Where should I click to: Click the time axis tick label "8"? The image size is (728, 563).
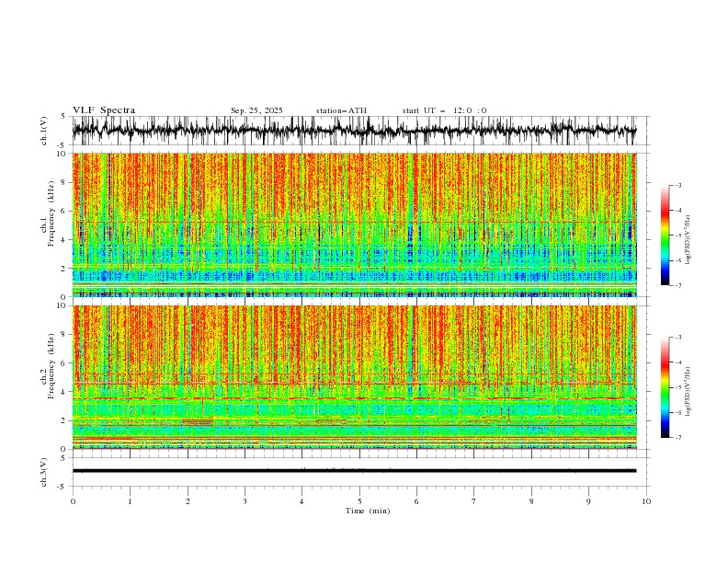pos(531,501)
